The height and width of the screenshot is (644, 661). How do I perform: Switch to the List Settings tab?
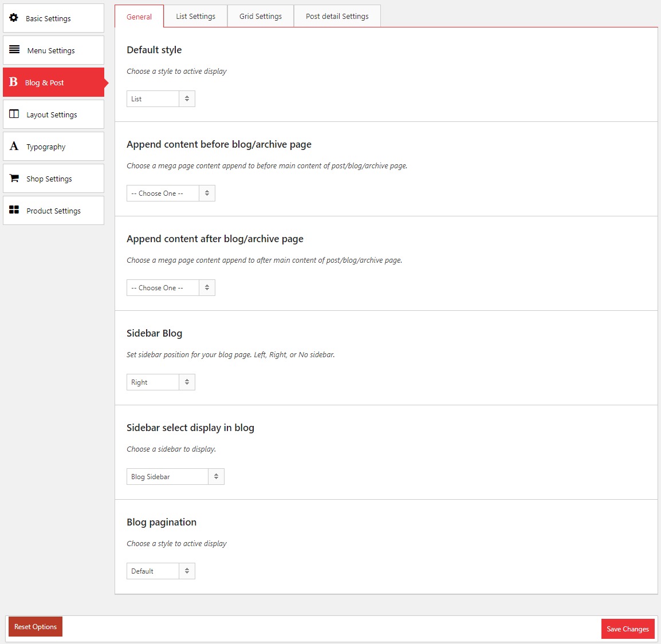tap(195, 16)
